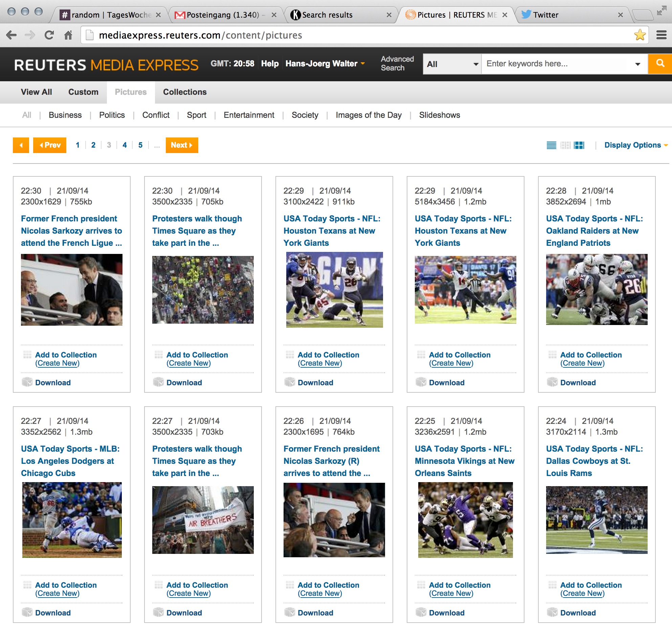Filter pictures by Politics
This screenshot has height=627, width=672.
(112, 115)
